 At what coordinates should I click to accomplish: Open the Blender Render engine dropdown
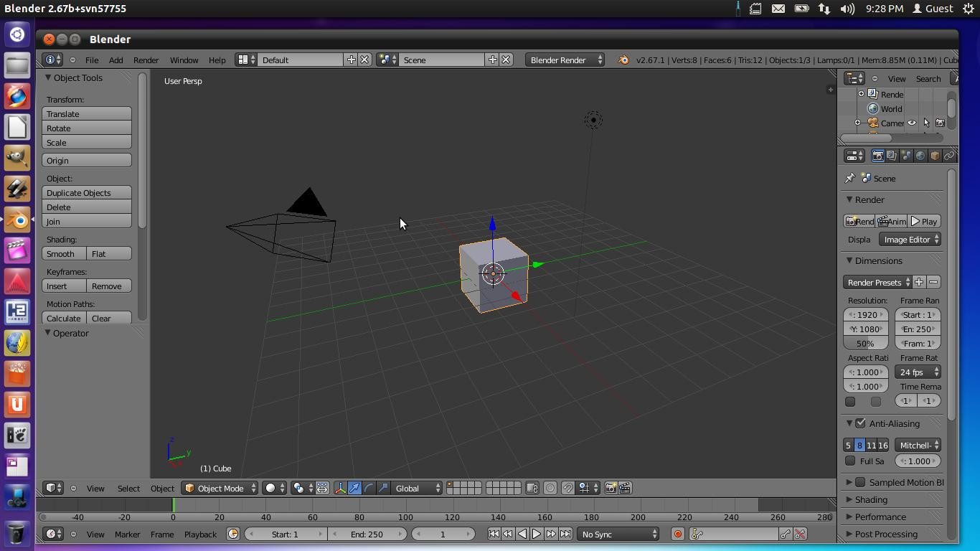(565, 60)
